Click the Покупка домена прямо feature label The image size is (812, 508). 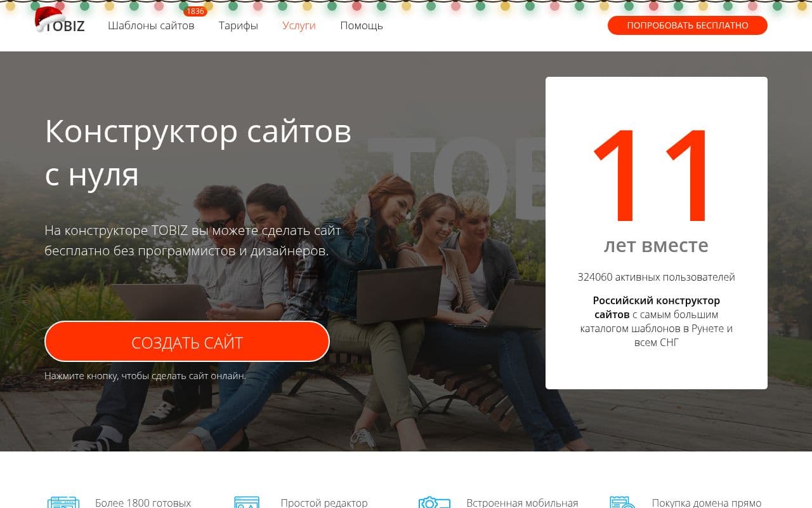tap(706, 502)
